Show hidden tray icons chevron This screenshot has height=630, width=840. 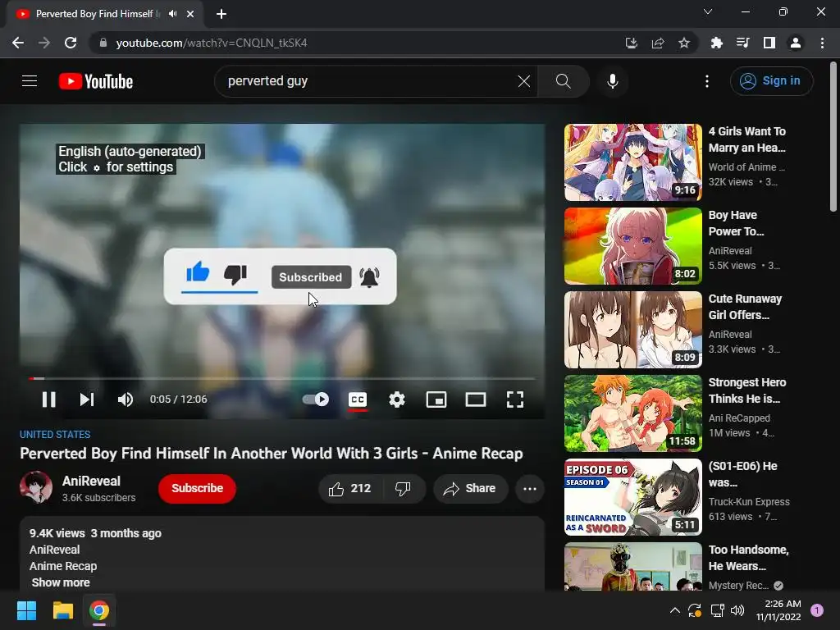tap(675, 610)
